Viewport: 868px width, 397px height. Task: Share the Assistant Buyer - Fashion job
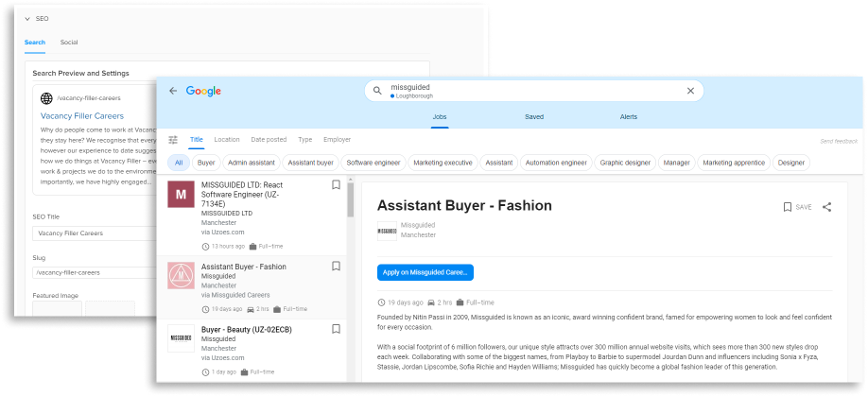click(x=826, y=207)
